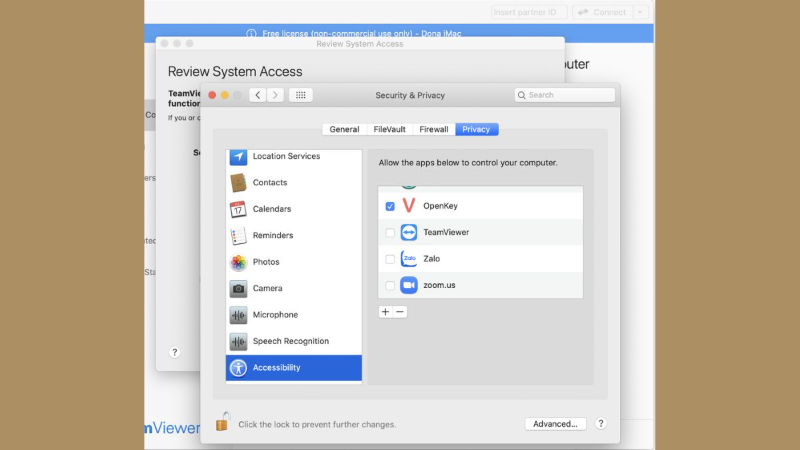Click the zoom.us app name
The width and height of the screenshot is (800, 450).
pos(439,285)
